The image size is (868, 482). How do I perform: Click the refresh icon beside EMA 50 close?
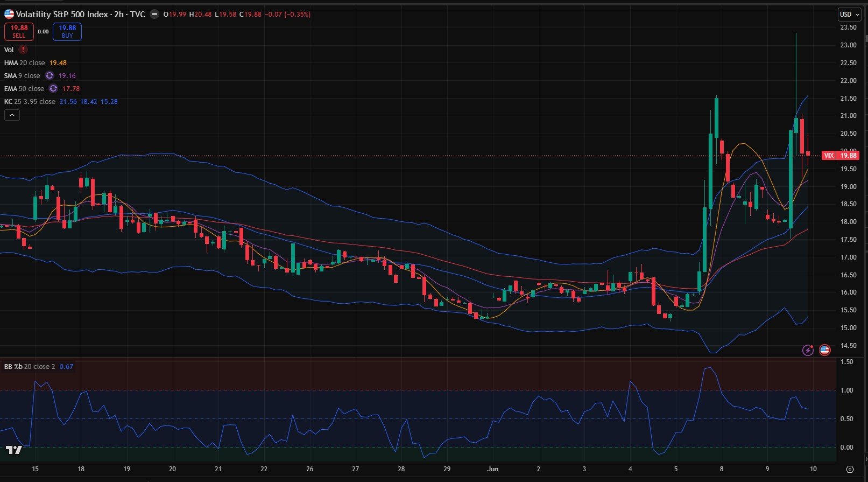pyautogui.click(x=53, y=89)
